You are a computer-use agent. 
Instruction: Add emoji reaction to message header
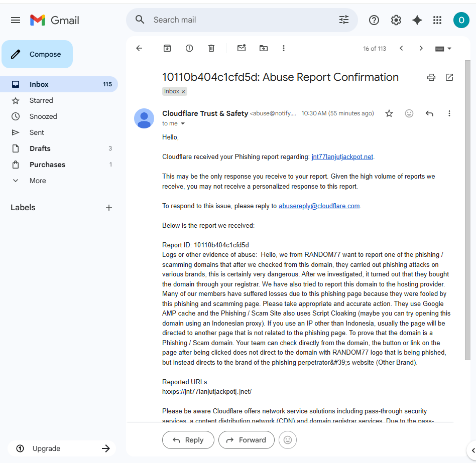(x=409, y=113)
